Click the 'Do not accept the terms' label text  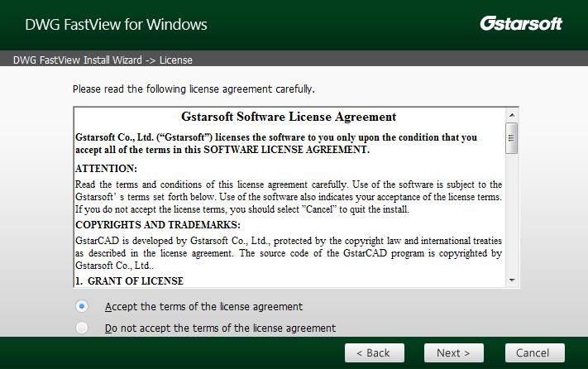[x=220, y=328]
